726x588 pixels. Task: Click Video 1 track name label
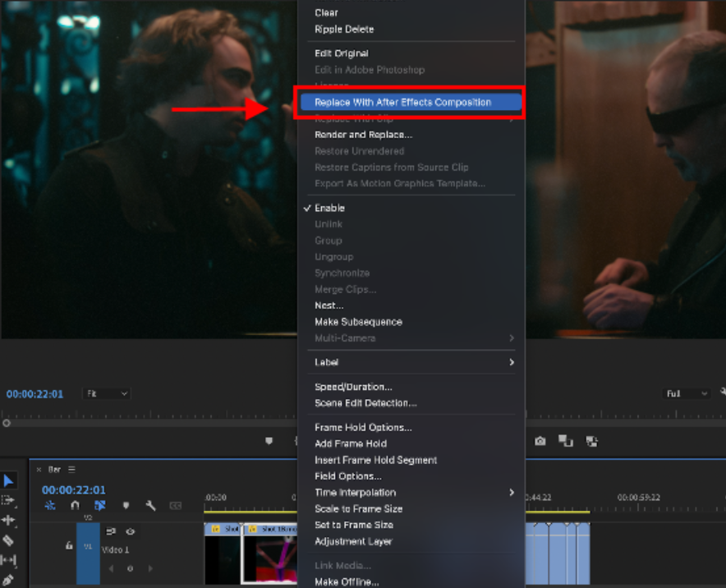coord(115,549)
